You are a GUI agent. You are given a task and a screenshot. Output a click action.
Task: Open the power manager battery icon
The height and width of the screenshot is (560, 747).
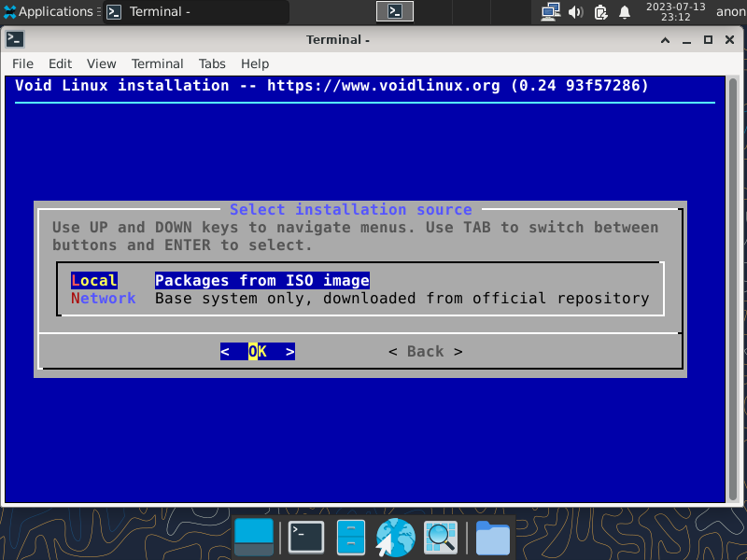tap(600, 11)
